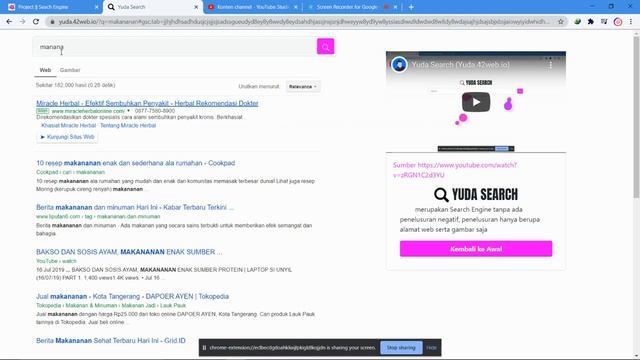Click Kembali ke Awal button
This screenshot has width=640, height=360.
[476, 249]
